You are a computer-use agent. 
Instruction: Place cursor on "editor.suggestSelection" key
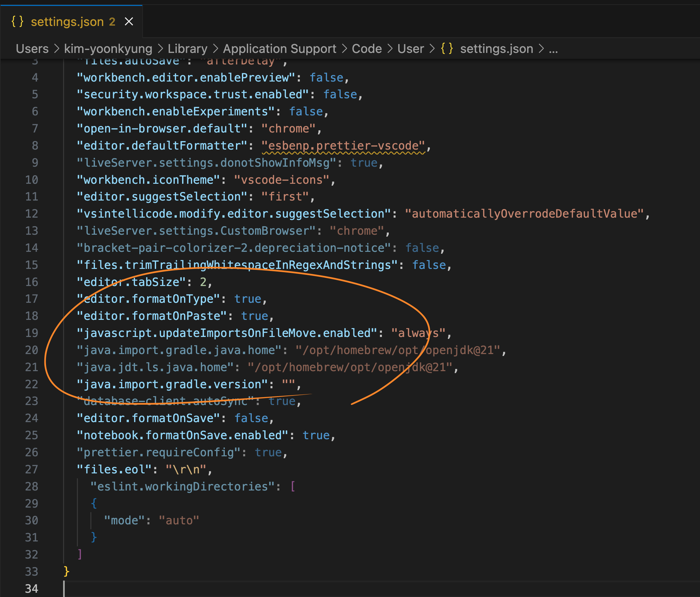point(162,197)
